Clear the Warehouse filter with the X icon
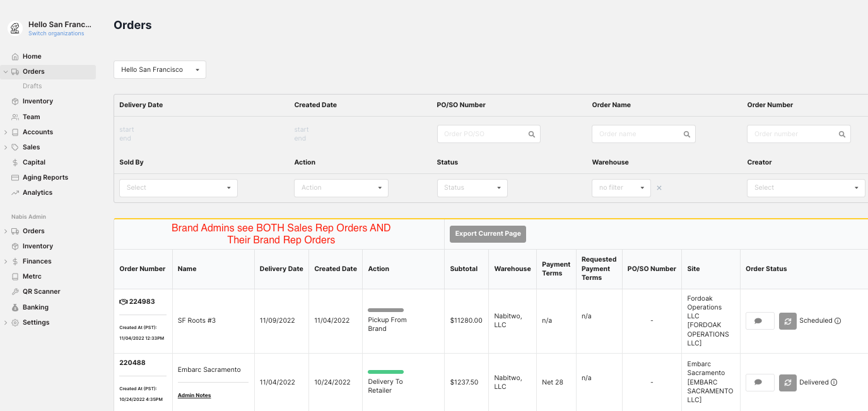This screenshot has height=411, width=868. 659,188
